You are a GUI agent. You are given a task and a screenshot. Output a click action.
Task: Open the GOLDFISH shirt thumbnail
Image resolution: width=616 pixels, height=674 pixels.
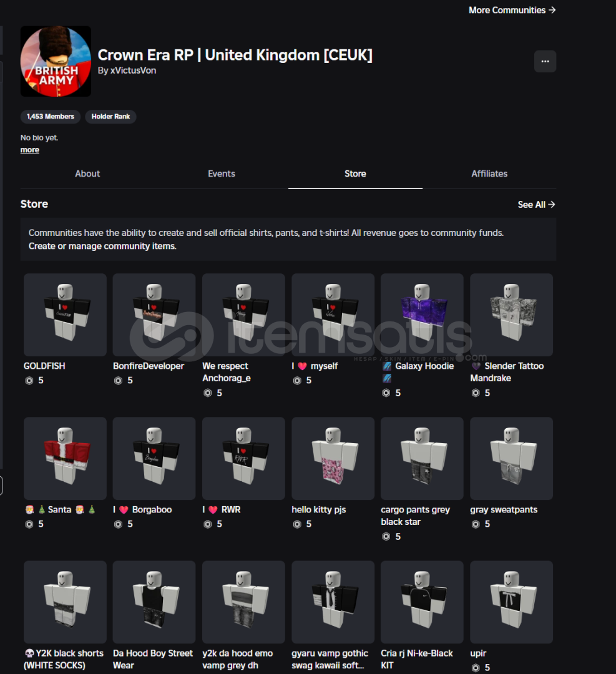point(65,315)
